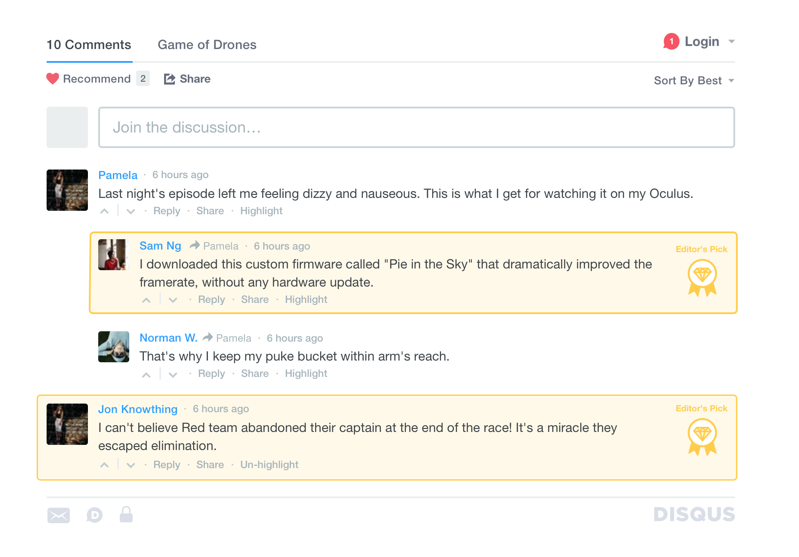Downvote Pamela's comment

[130, 211]
